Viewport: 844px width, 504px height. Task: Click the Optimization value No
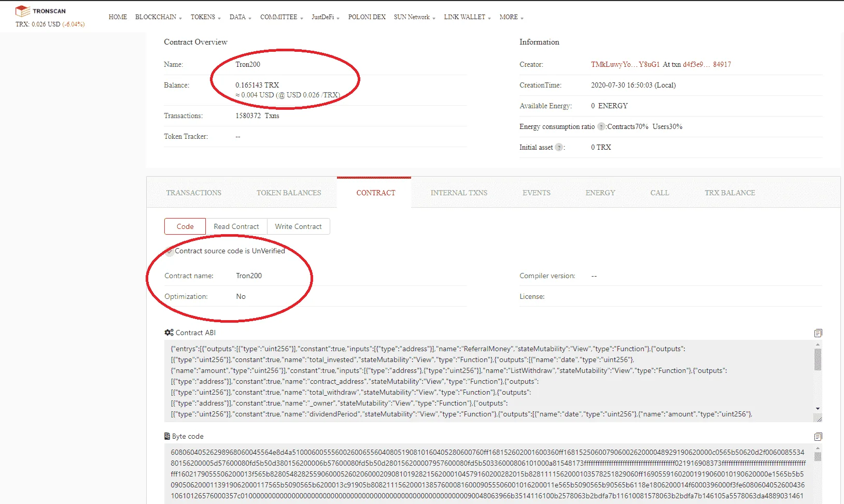click(x=241, y=296)
